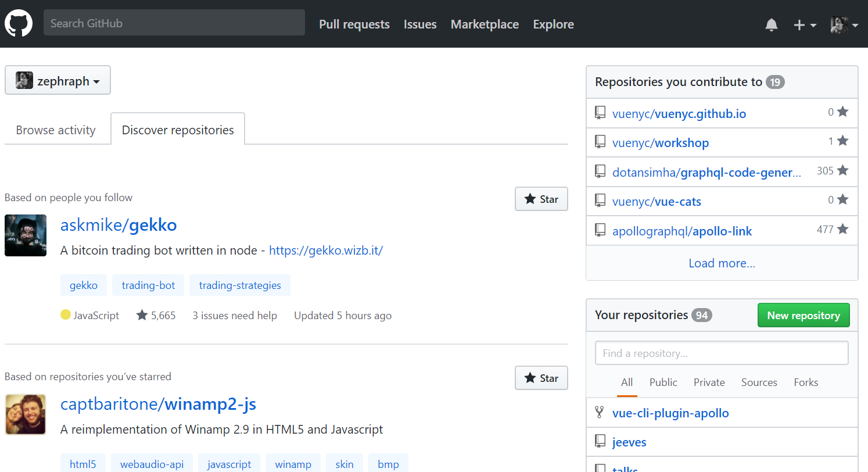Click the star count icon showing 5,665
The width and height of the screenshot is (868, 472).
coord(142,315)
